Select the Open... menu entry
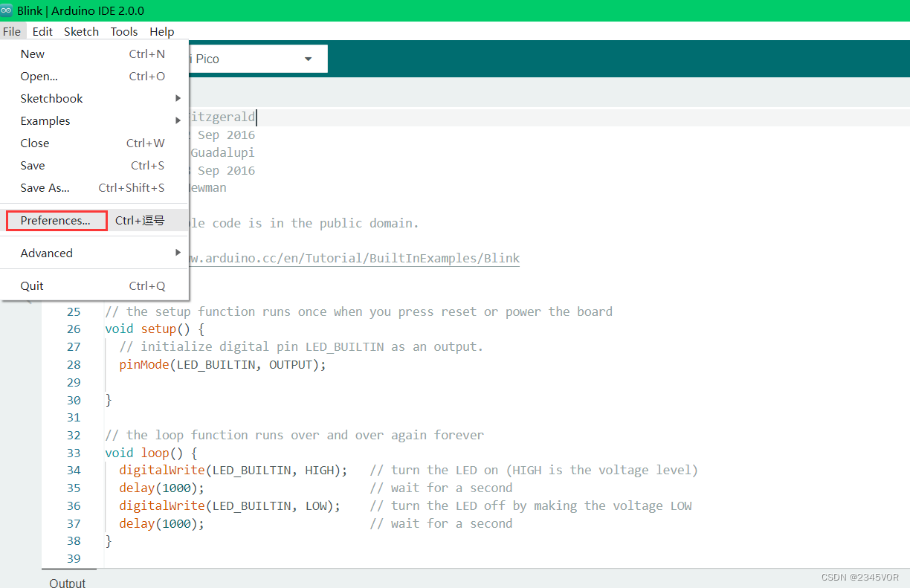The height and width of the screenshot is (588, 910). pyautogui.click(x=94, y=76)
